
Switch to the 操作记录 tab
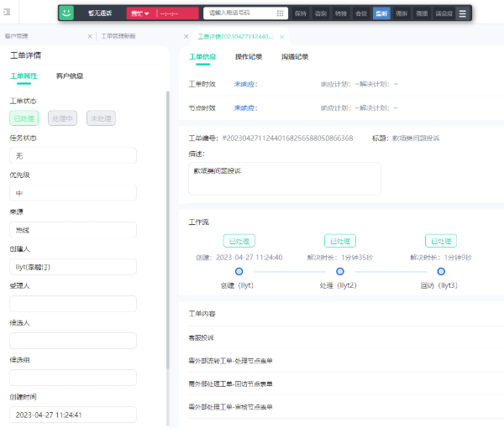(248, 57)
